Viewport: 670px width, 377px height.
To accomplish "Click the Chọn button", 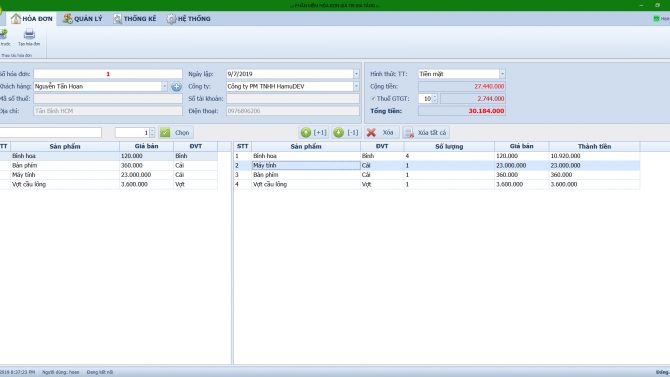I will click(176, 133).
